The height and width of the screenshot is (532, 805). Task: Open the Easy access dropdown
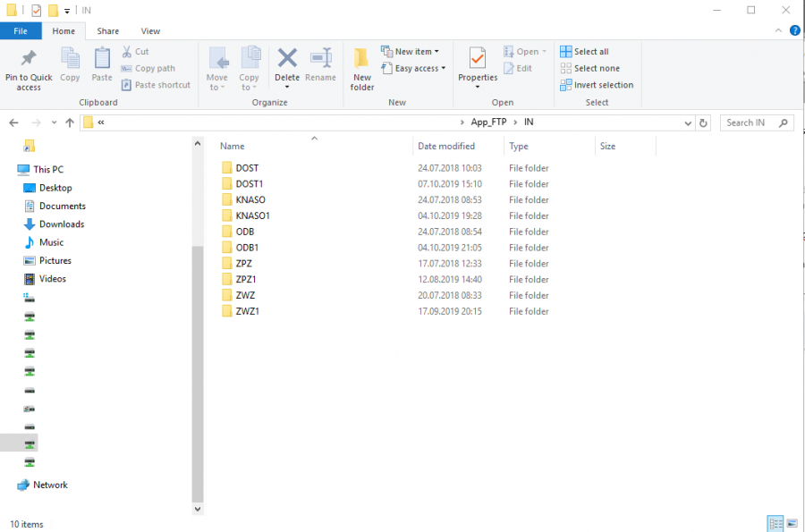(x=414, y=68)
